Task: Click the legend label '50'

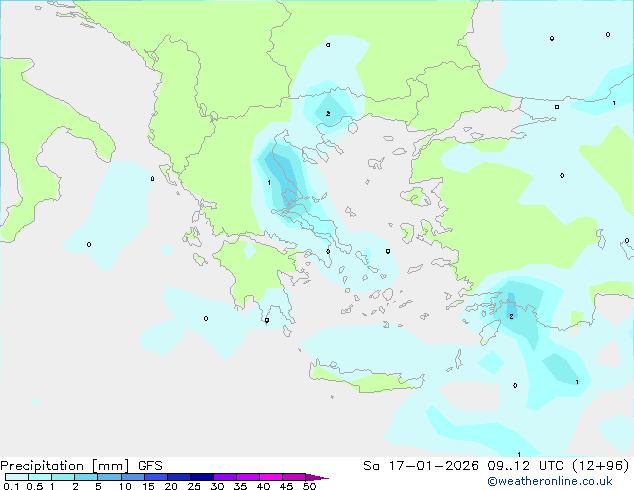Action: [309, 486]
